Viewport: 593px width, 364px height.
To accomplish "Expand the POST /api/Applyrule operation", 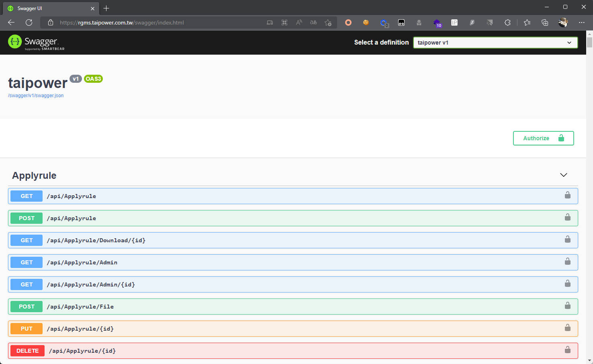I will click(293, 218).
